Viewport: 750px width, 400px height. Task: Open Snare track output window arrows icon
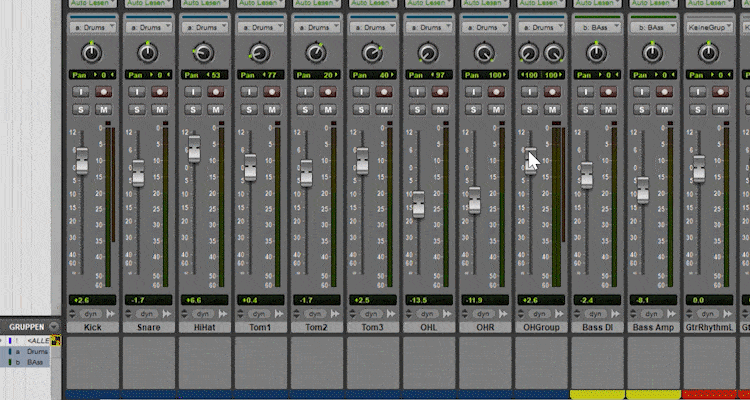pyautogui.click(x=166, y=314)
